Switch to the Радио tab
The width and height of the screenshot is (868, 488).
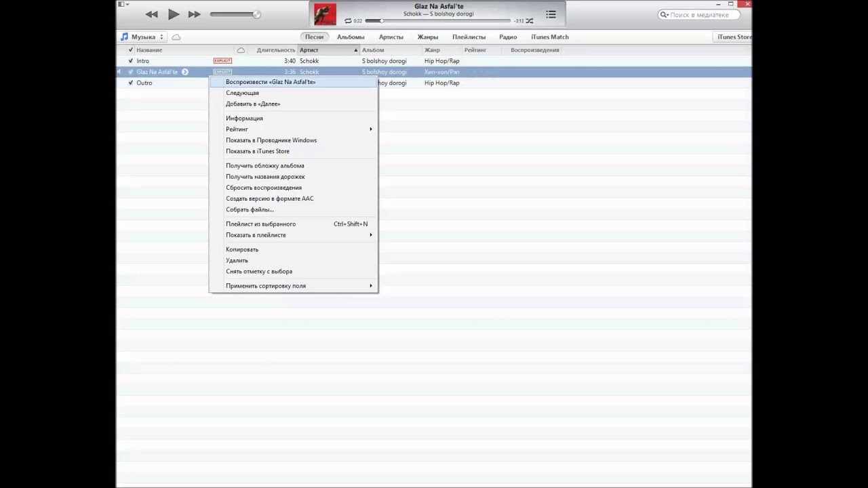point(508,37)
